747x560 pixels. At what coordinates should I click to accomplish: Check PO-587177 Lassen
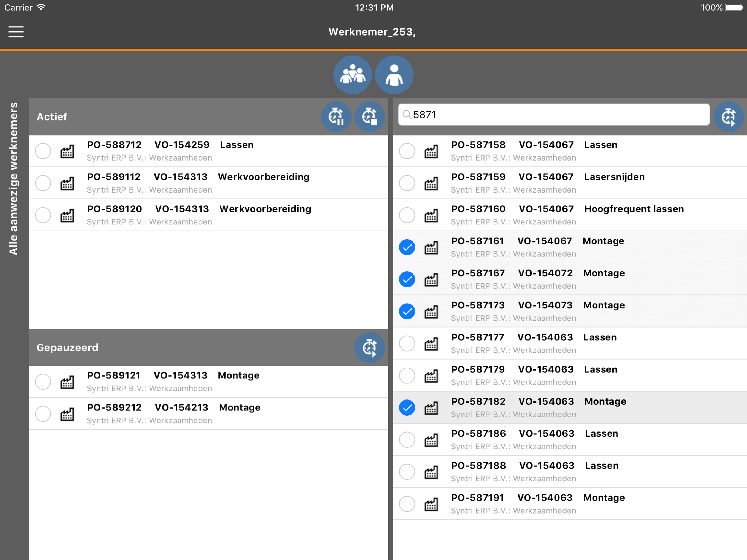[x=407, y=343]
